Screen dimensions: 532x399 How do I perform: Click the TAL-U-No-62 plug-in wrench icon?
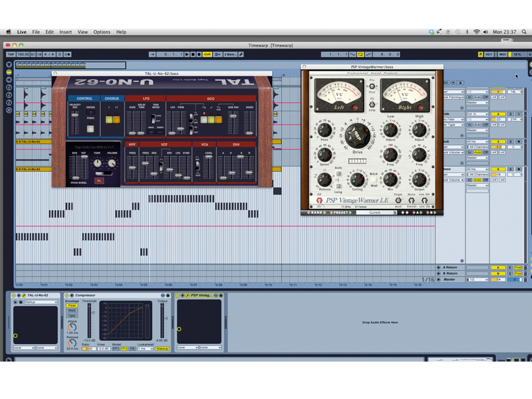click(24, 295)
